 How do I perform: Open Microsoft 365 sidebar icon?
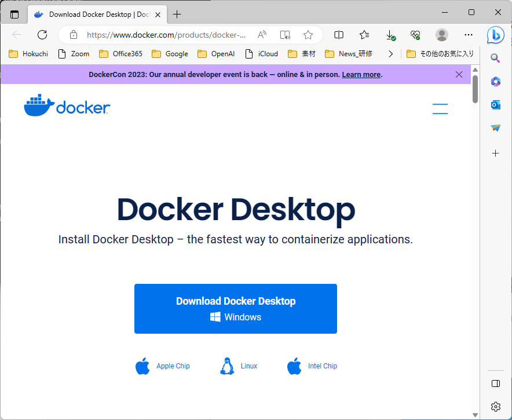tap(495, 81)
